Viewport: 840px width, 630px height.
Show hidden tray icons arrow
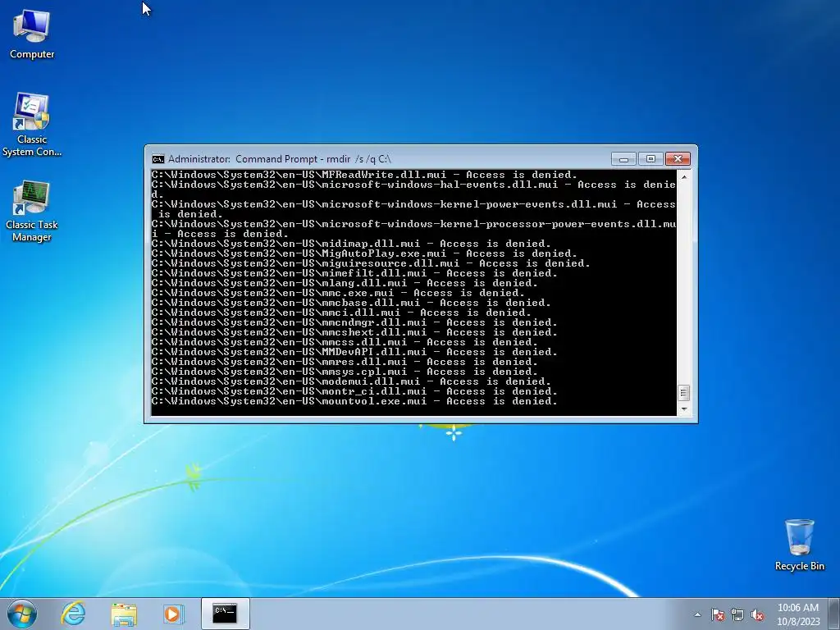(x=697, y=614)
